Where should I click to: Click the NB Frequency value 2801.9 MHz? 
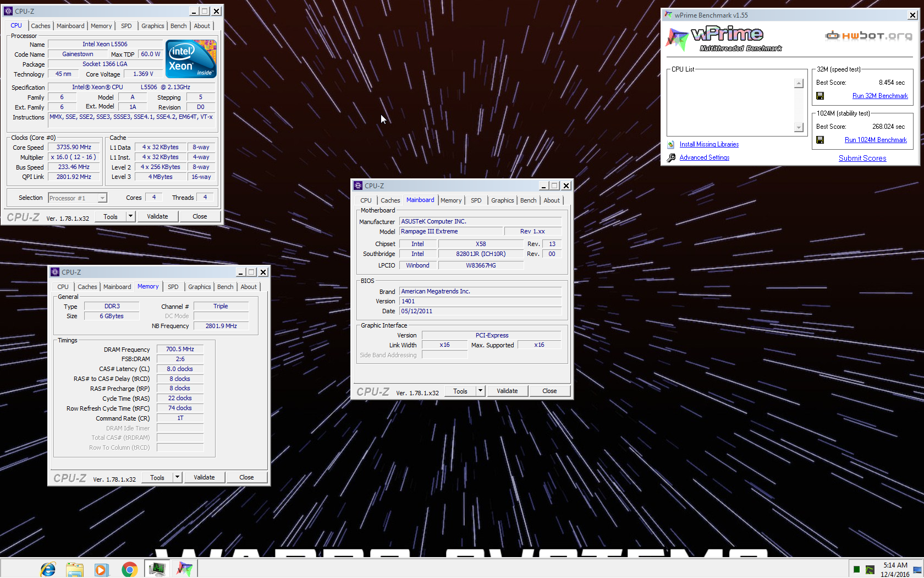[221, 326]
